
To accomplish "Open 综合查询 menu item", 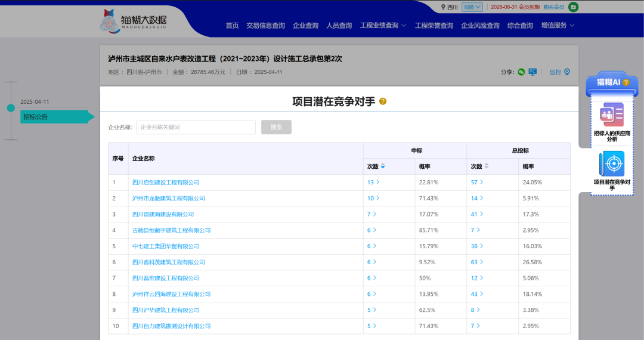I will pyautogui.click(x=520, y=26).
